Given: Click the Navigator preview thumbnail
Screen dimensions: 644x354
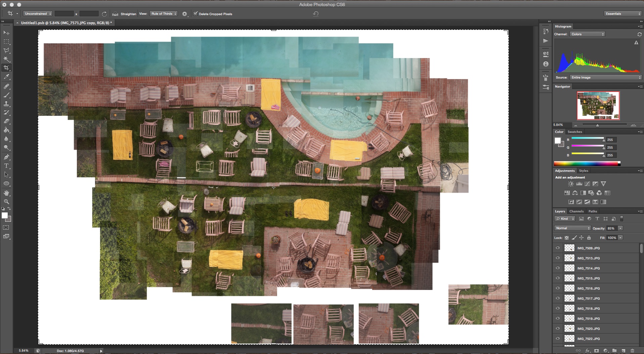Looking at the screenshot, I should tap(598, 105).
